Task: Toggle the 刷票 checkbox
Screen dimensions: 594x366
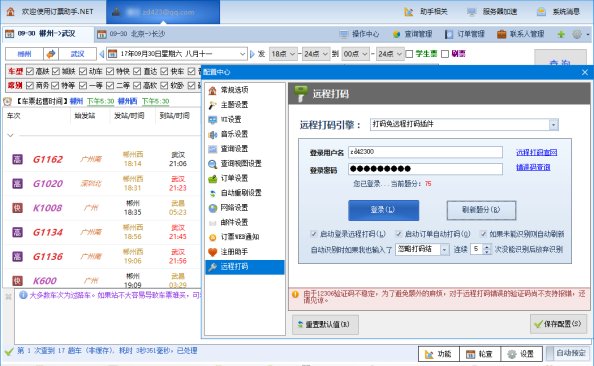Action: click(445, 54)
